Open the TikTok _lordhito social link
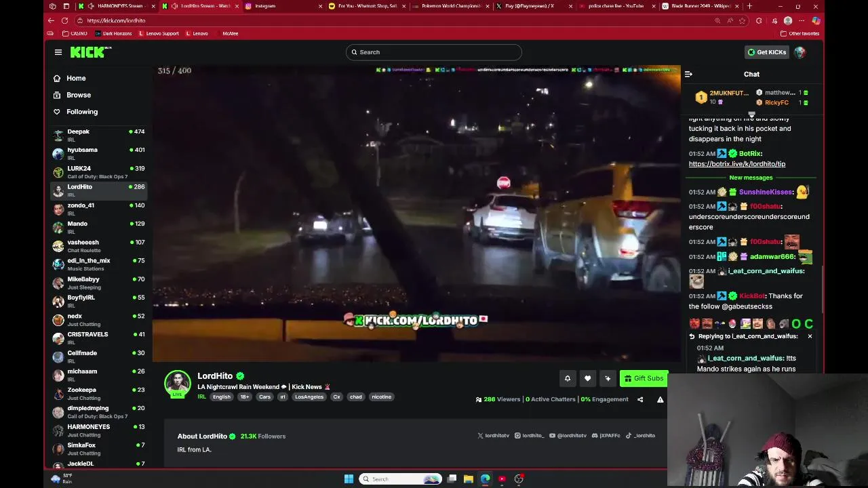 coord(640,436)
